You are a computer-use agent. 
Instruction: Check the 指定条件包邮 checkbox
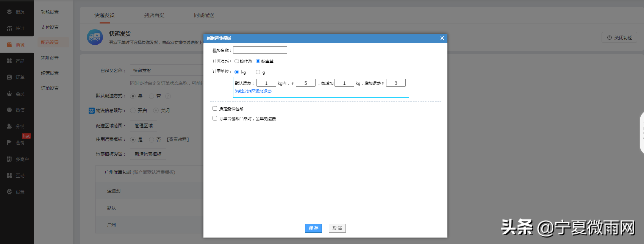tap(215, 108)
